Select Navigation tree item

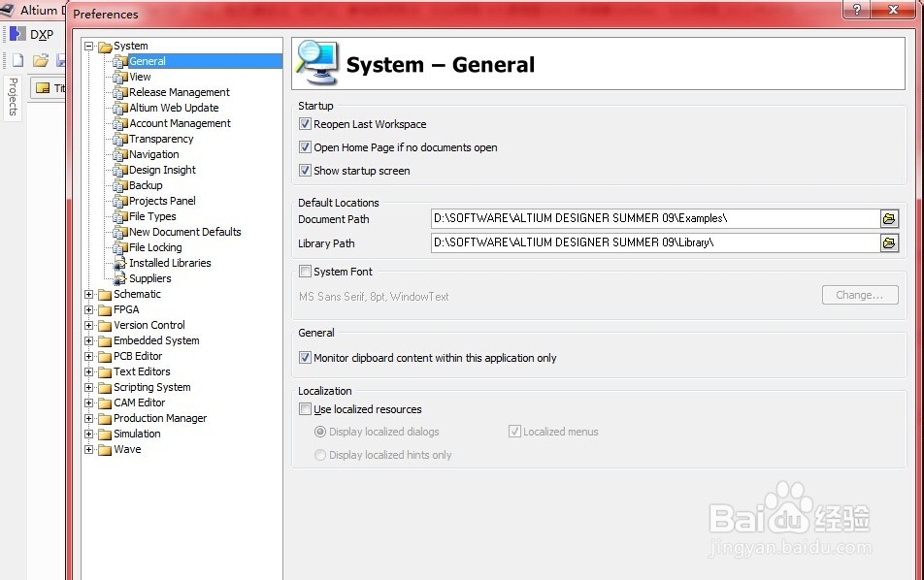click(153, 154)
